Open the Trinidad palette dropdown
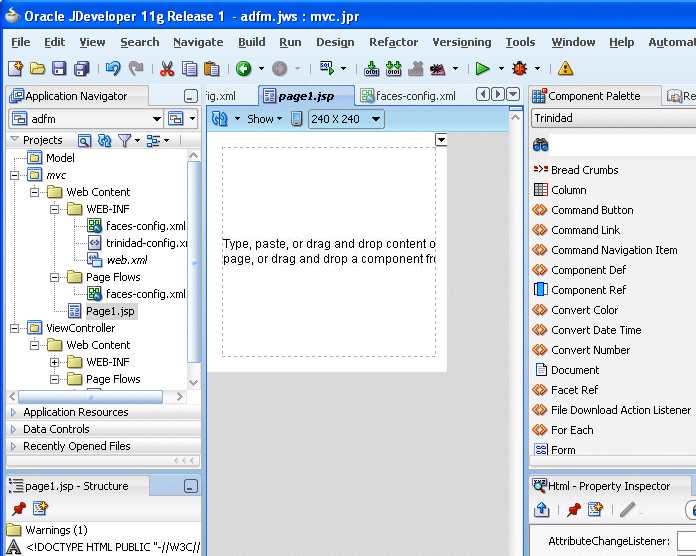This screenshot has width=696, height=556. pyautogui.click(x=613, y=118)
